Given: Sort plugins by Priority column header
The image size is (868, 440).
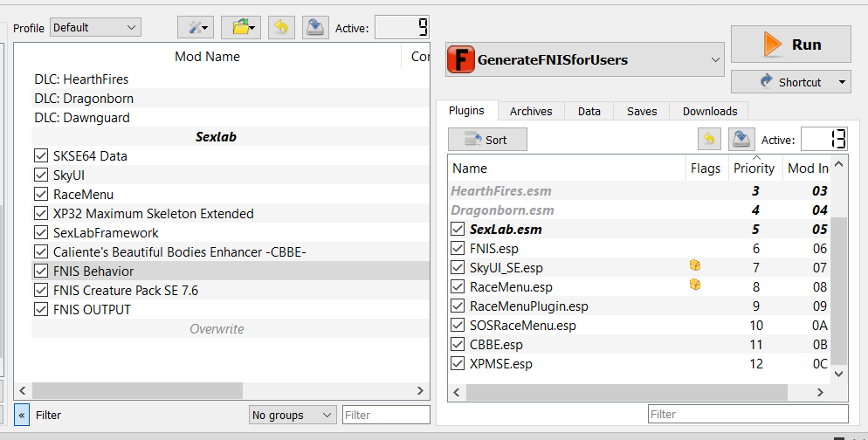Looking at the screenshot, I should point(754,168).
